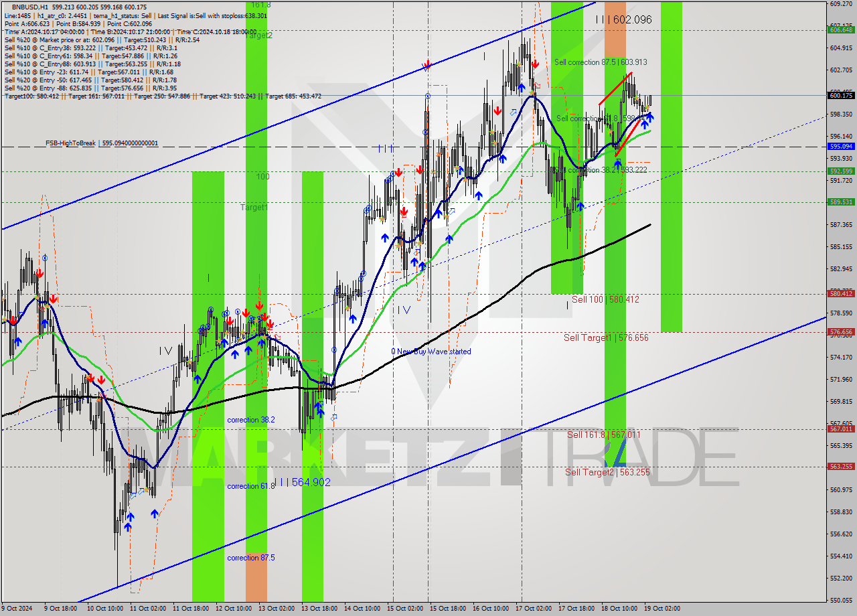Click the 'Sell Target2 | 563.255' label
Screen dimensions: 857x616
[607, 472]
